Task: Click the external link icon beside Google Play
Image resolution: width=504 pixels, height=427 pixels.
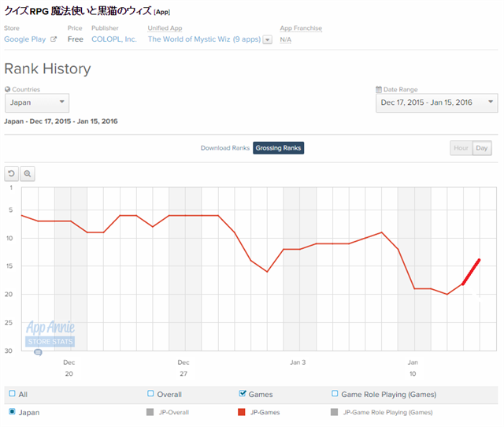Action: point(54,39)
